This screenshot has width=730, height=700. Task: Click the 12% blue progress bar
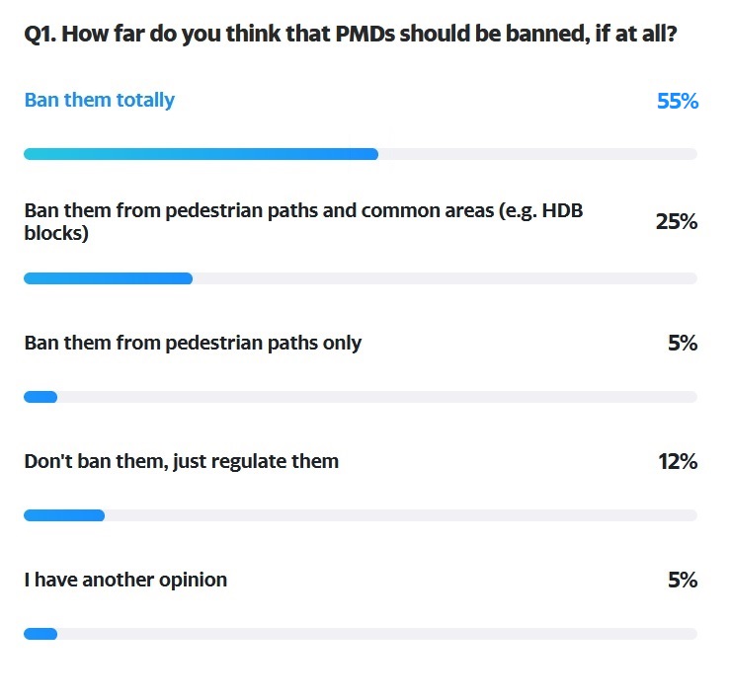coord(64,515)
